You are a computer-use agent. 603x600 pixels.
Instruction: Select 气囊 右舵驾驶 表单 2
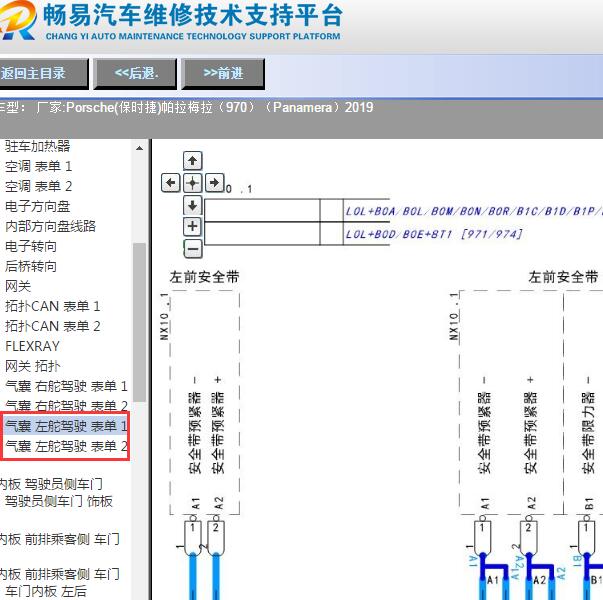pos(66,405)
